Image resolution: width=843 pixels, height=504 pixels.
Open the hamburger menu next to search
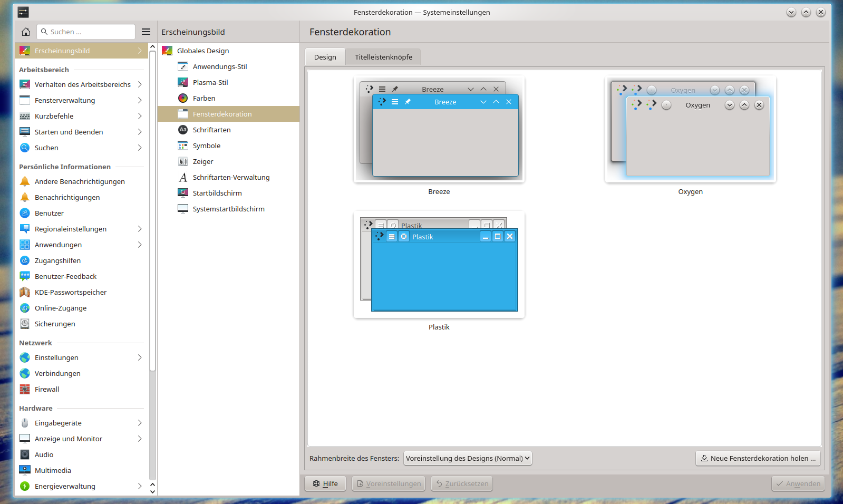click(146, 32)
